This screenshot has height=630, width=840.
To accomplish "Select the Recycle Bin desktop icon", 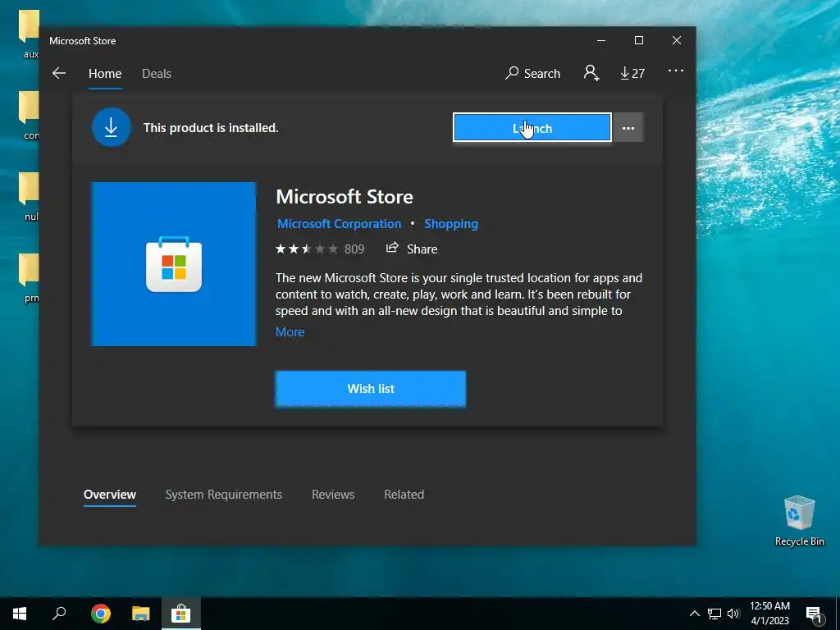I will coord(799,521).
